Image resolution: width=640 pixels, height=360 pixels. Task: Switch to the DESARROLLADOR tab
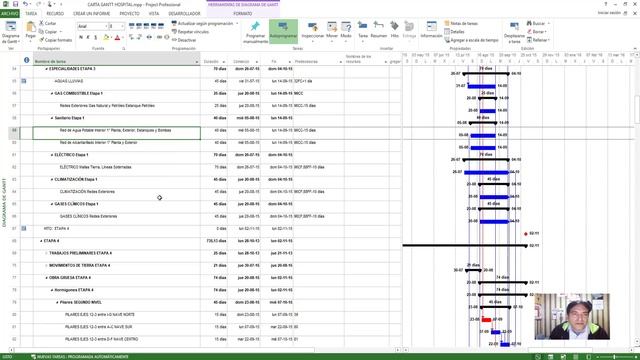(x=184, y=13)
